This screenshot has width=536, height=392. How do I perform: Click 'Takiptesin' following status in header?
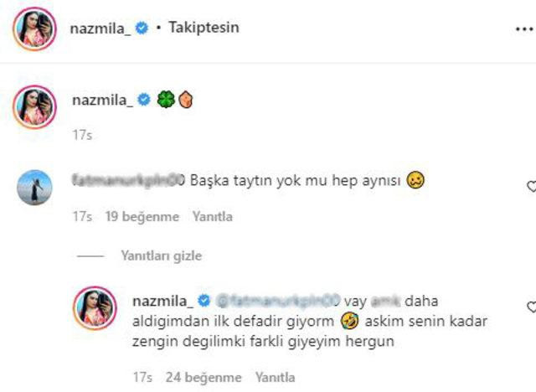pos(204,28)
